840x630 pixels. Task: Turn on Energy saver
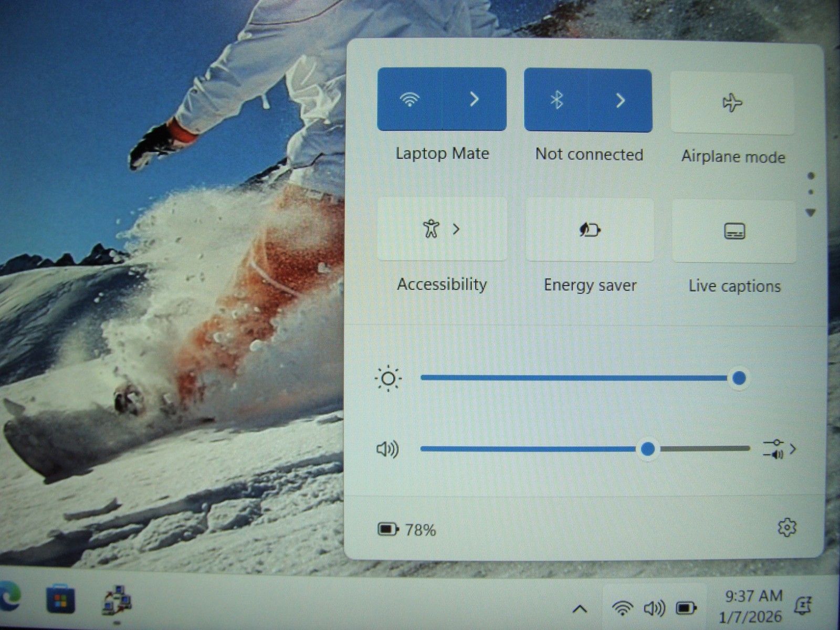pos(590,230)
